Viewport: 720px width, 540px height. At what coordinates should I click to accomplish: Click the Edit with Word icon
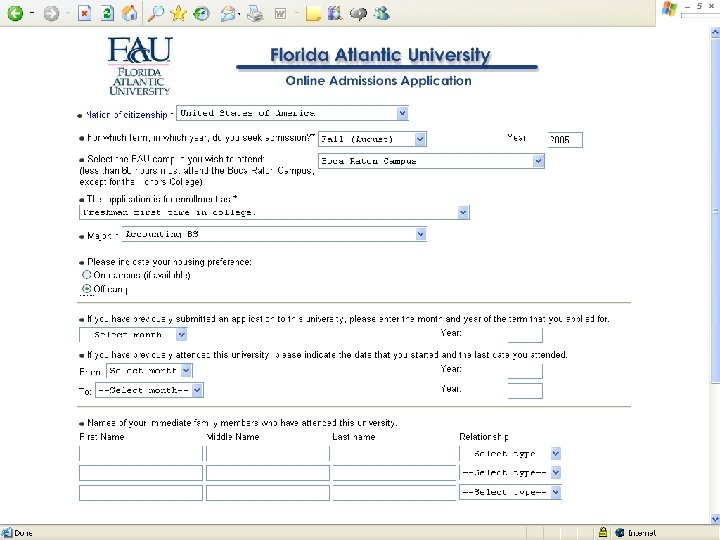click(x=280, y=14)
